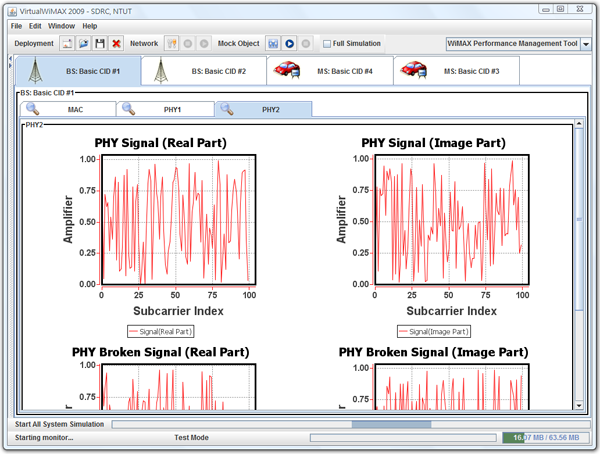The height and width of the screenshot is (454, 600).
Task: Switch to the MS: Basic CID #4 tab
Action: tap(330, 71)
